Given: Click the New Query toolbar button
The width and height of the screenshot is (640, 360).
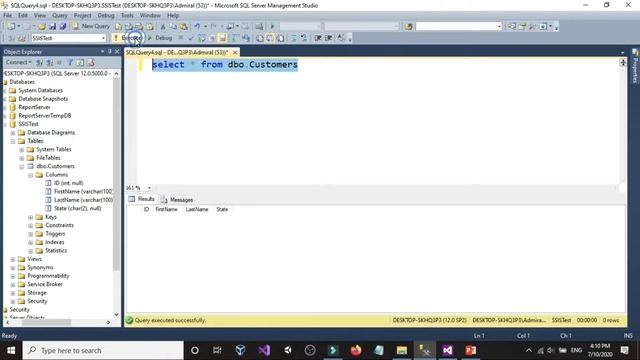Looking at the screenshot, I should [x=91, y=26].
